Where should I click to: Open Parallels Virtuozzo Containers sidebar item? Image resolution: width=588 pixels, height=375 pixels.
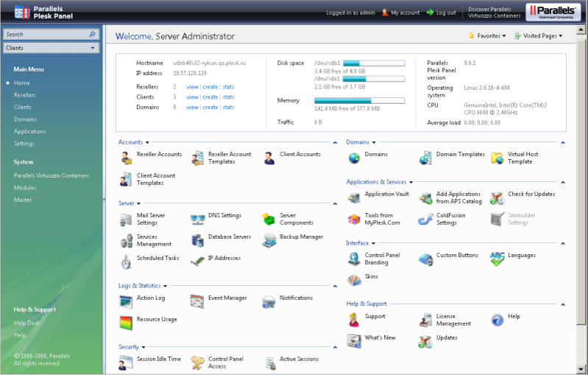pyautogui.click(x=52, y=175)
